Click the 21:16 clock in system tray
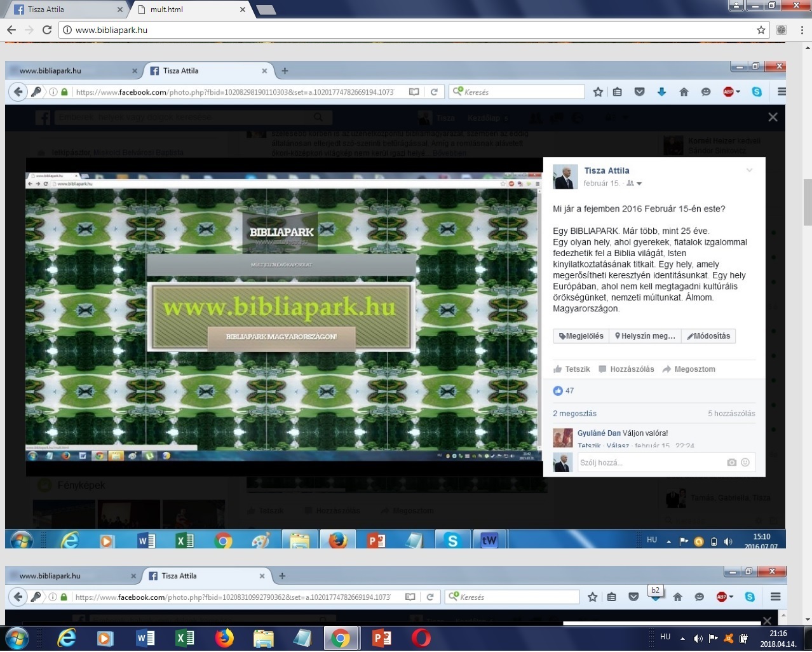 click(x=778, y=639)
